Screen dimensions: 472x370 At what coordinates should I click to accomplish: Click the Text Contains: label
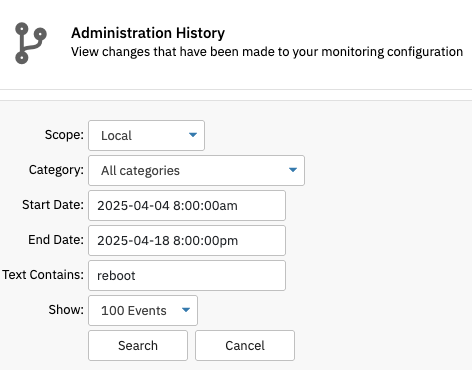[43, 275]
